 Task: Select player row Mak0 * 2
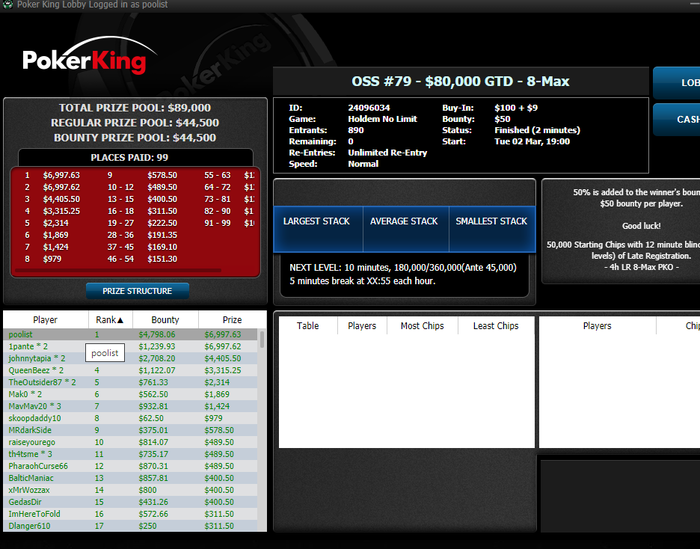point(130,395)
